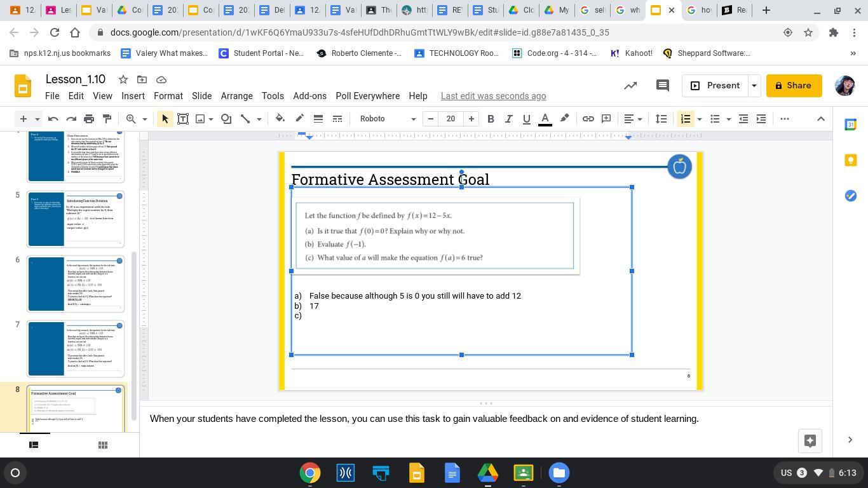Click the Insert link icon
Image resolution: width=868 pixels, height=488 pixels.
(x=588, y=119)
